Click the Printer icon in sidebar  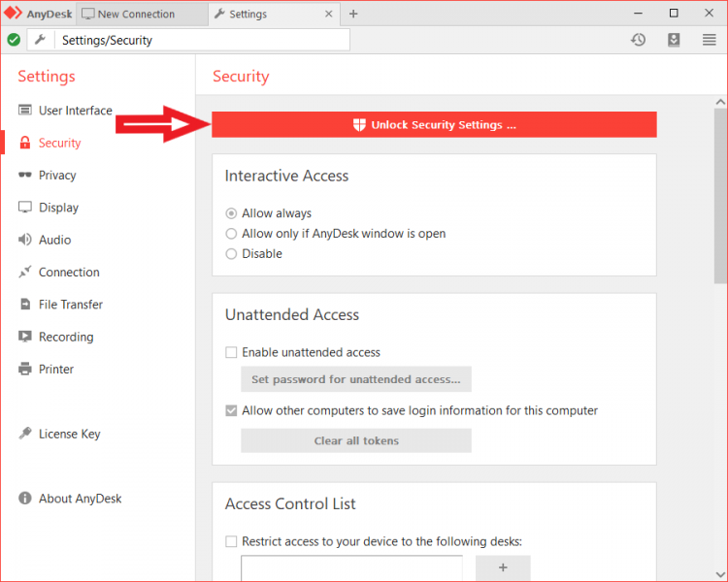pyautogui.click(x=25, y=369)
